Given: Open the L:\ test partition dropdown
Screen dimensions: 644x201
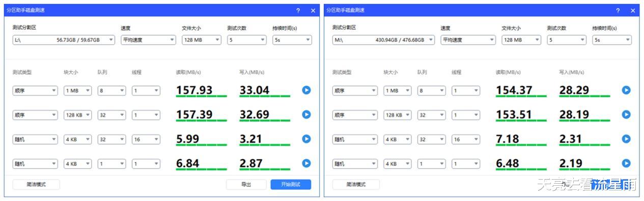Looking at the screenshot, I should tap(64, 40).
